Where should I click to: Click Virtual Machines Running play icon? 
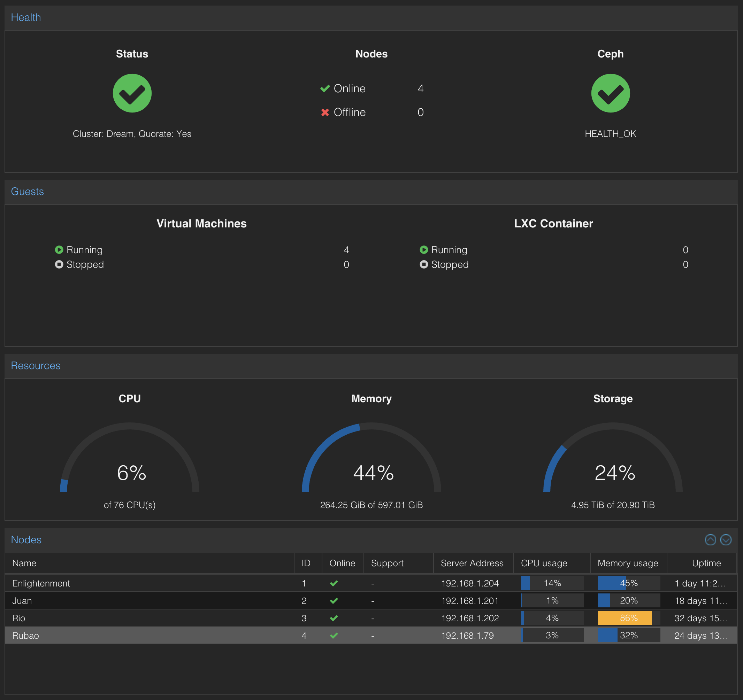click(59, 249)
